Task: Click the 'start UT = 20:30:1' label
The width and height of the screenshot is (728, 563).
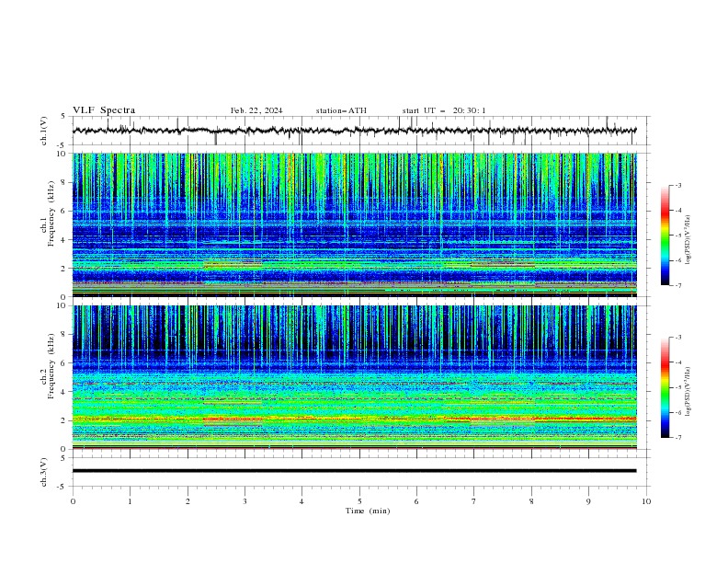Action: (444, 110)
